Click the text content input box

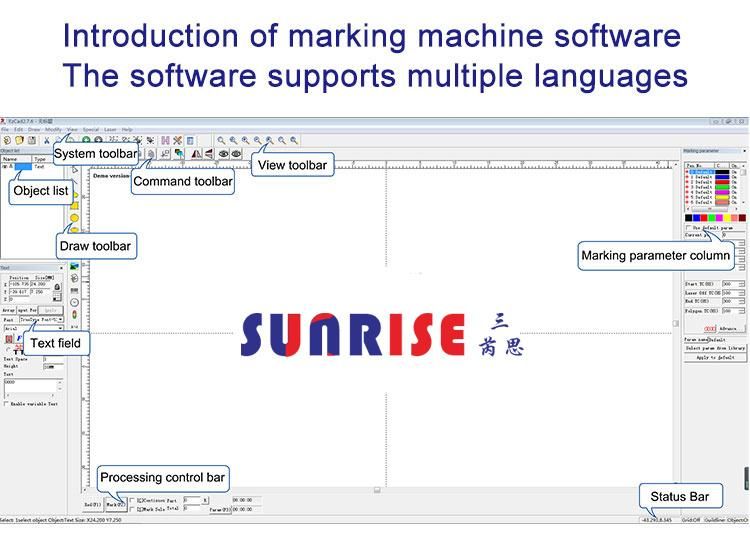click(31, 389)
